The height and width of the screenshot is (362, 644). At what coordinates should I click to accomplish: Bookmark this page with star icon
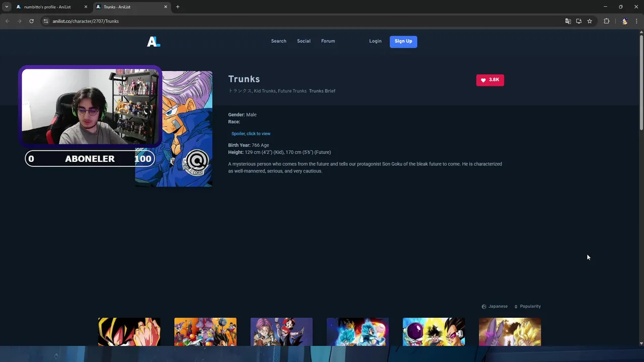tap(590, 21)
